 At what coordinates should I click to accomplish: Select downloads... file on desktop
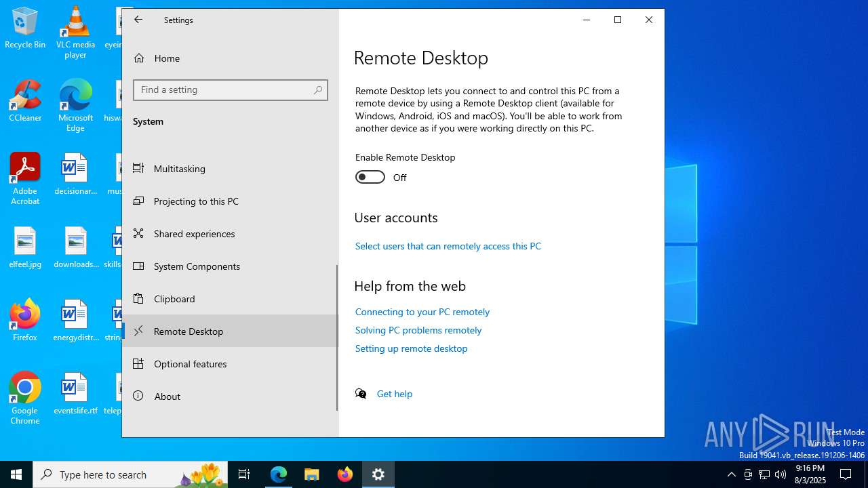tap(75, 247)
